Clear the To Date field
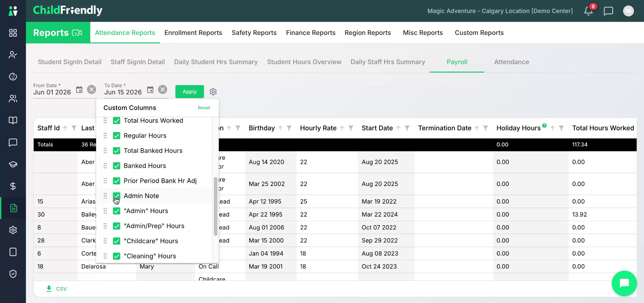 163,89
